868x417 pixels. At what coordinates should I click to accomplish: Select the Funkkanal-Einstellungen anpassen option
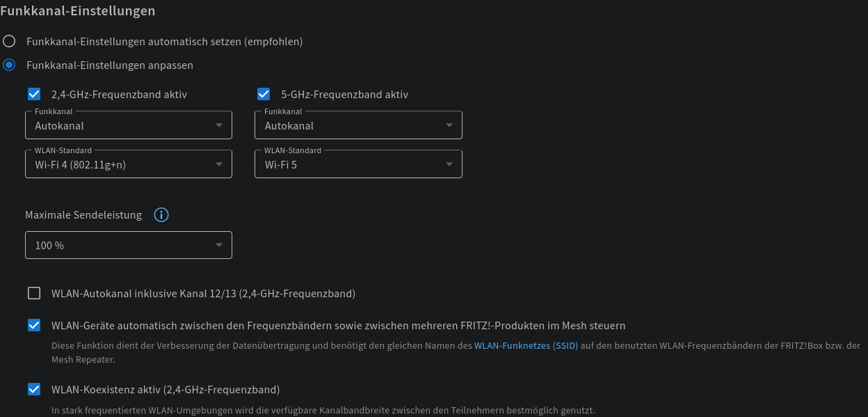[9, 65]
